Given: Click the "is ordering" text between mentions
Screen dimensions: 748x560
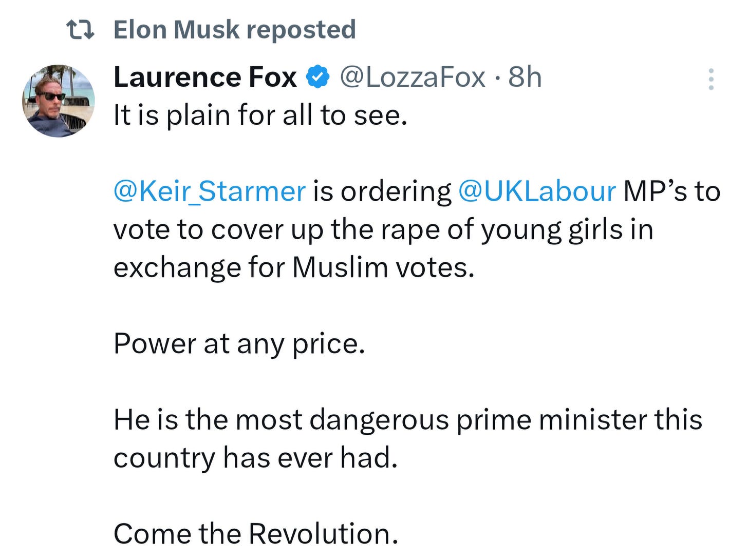Looking at the screenshot, I should click(382, 192).
